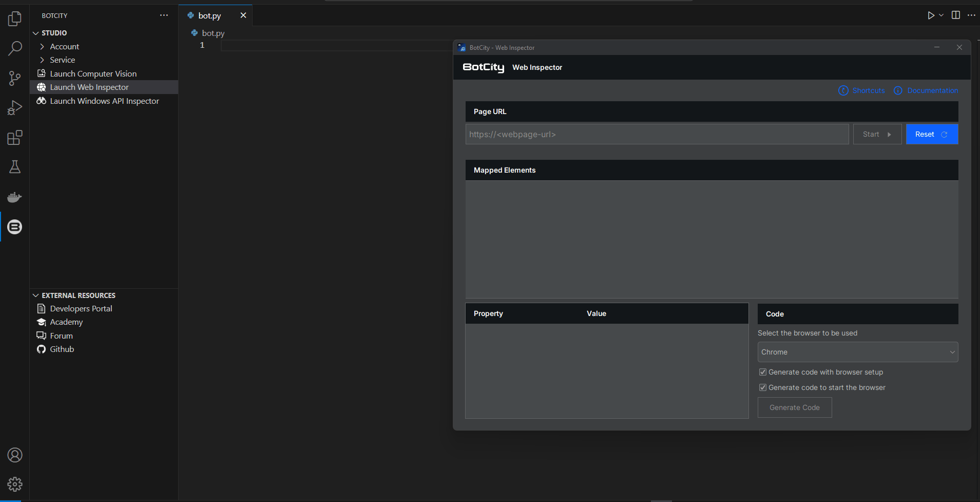Click the Mapped Elements list area

[x=712, y=239]
